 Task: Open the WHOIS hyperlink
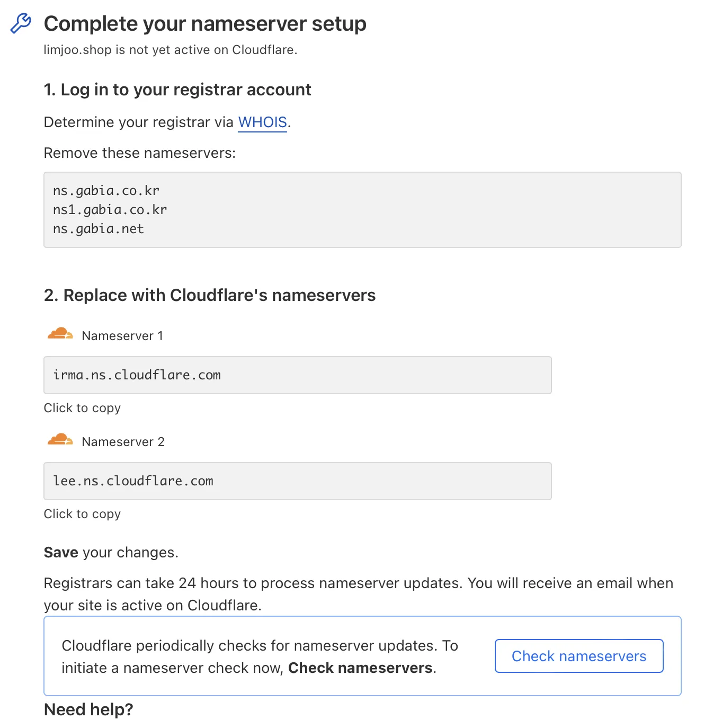coord(262,122)
